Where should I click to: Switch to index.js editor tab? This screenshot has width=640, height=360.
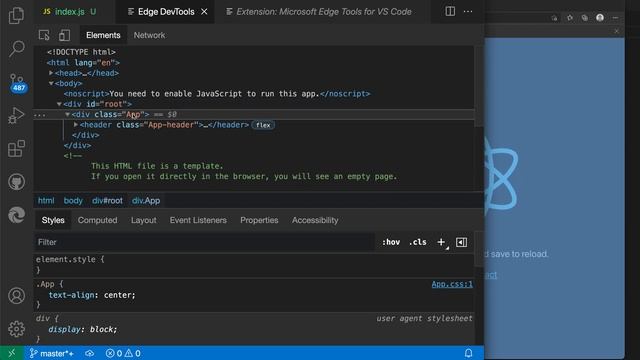(69, 12)
